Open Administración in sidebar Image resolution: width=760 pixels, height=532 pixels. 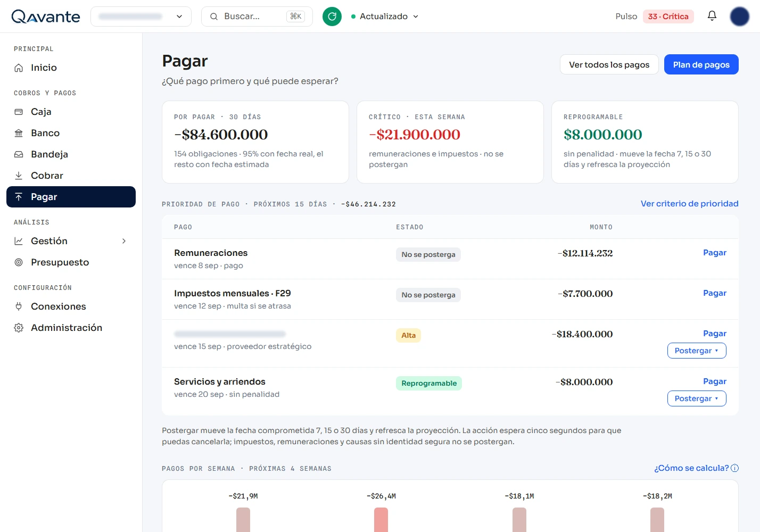(71, 328)
